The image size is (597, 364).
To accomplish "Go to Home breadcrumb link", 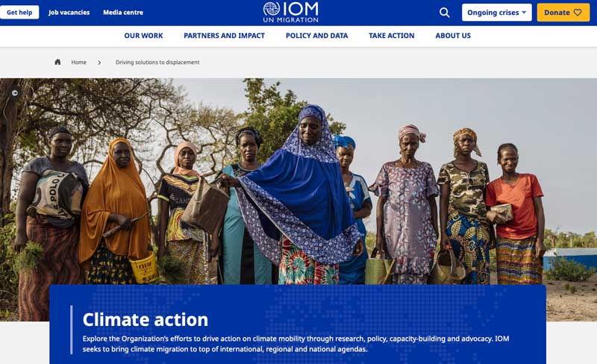I will [x=79, y=63].
